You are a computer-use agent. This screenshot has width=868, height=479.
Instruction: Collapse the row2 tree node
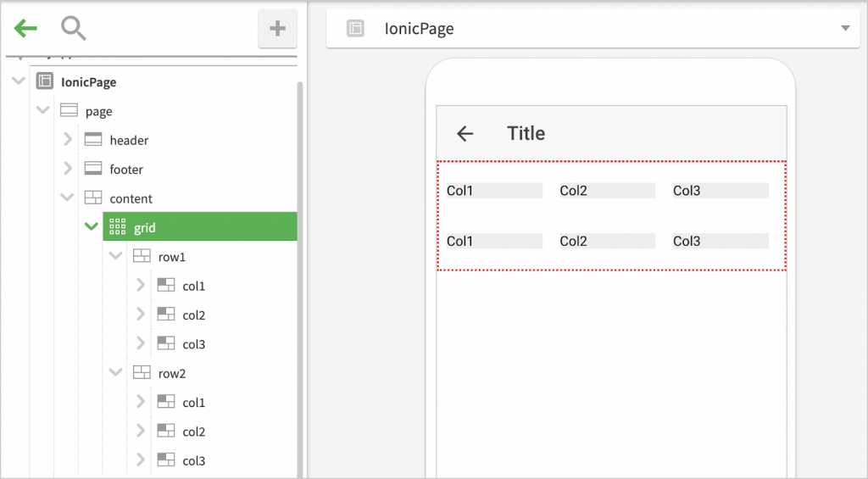pos(116,373)
